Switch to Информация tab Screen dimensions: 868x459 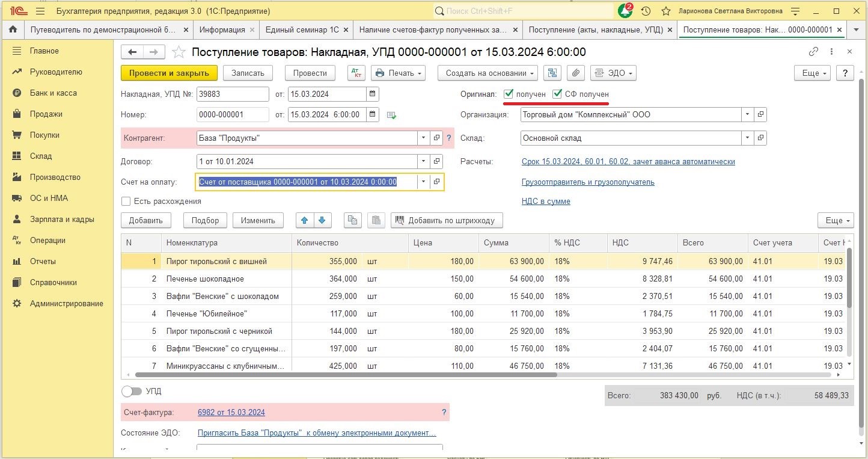pos(222,29)
